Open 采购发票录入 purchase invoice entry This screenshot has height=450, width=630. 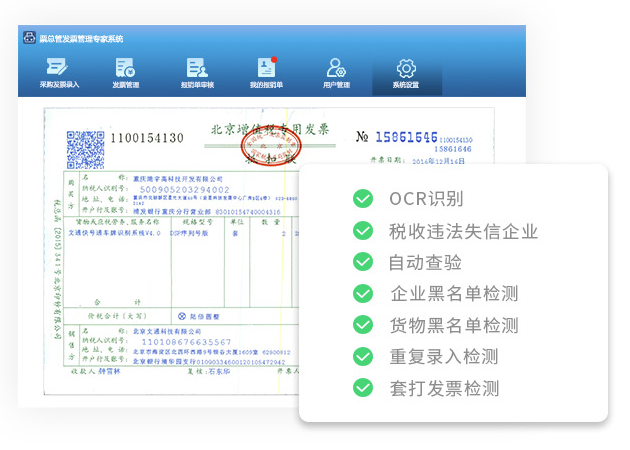pos(59,73)
